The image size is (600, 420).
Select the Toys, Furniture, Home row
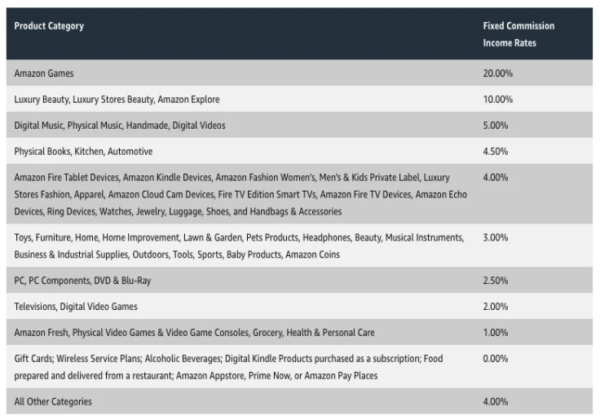click(240, 246)
